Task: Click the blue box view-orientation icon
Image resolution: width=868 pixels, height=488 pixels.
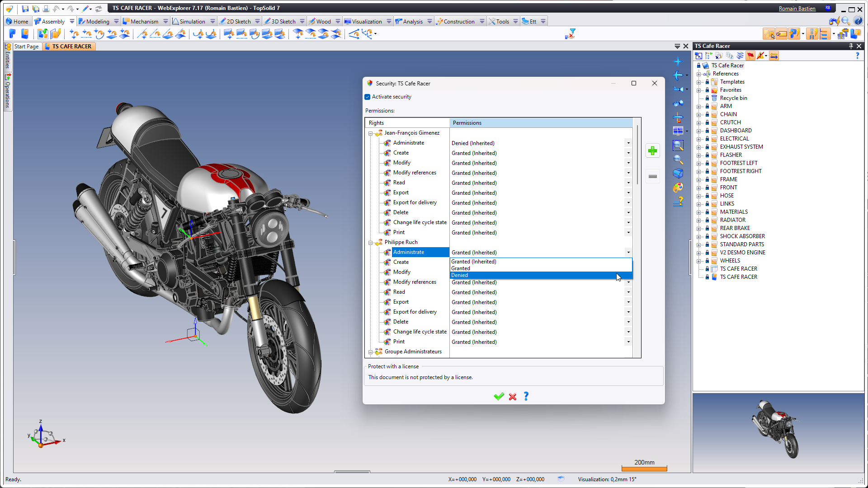Action: [678, 174]
